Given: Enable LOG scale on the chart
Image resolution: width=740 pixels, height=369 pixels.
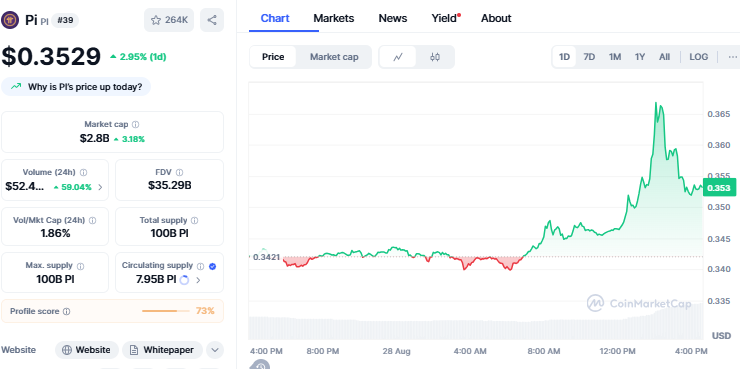Looking at the screenshot, I should [698, 57].
